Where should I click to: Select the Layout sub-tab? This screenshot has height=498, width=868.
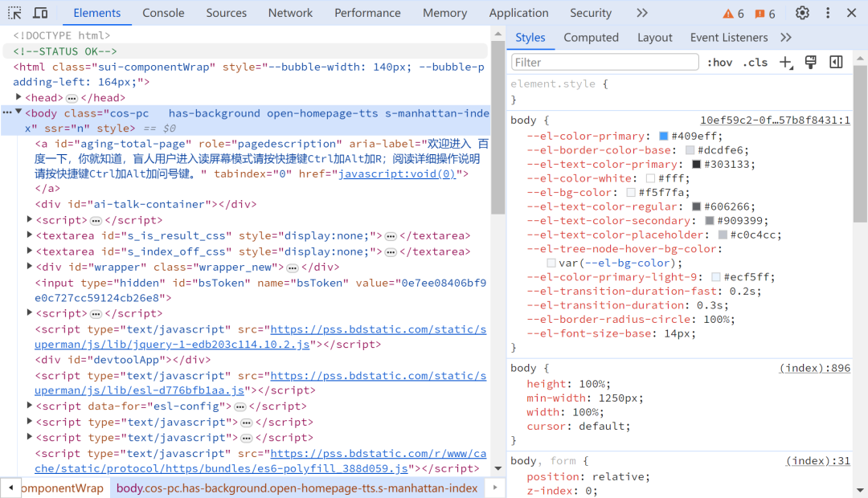tap(655, 38)
